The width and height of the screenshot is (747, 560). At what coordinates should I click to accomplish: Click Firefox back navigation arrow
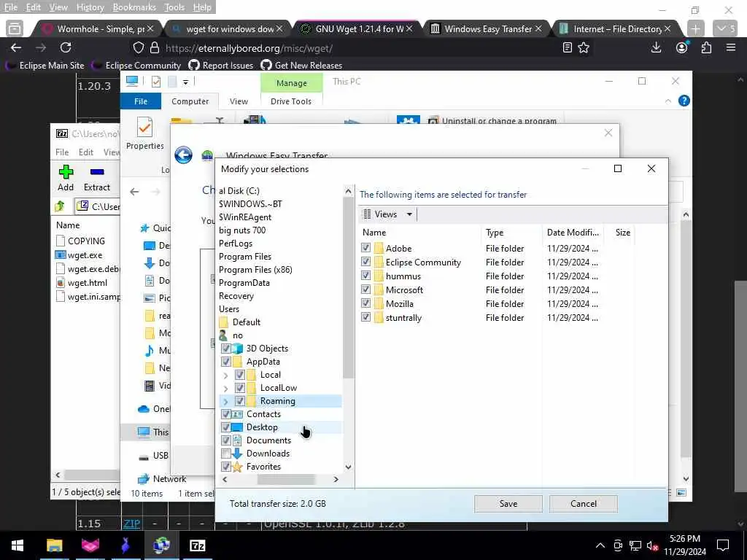pos(16,47)
